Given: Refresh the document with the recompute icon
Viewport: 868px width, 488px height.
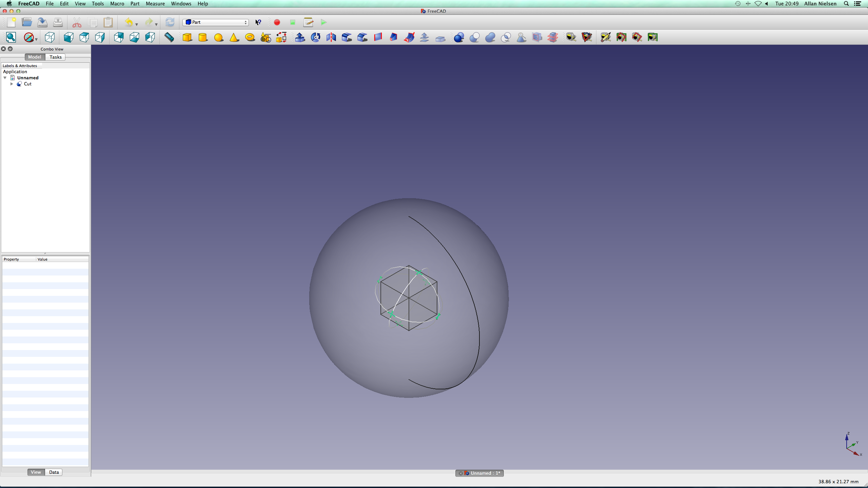Looking at the screenshot, I should (x=170, y=22).
